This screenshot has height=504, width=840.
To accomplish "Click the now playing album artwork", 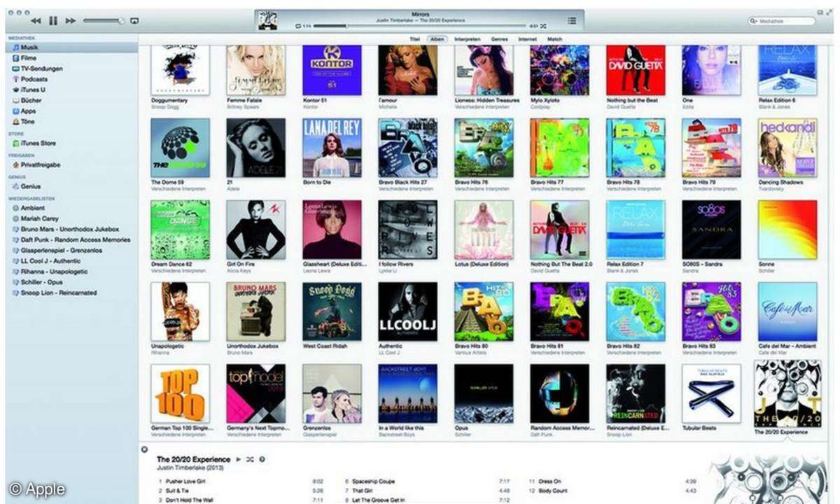I will 267,20.
